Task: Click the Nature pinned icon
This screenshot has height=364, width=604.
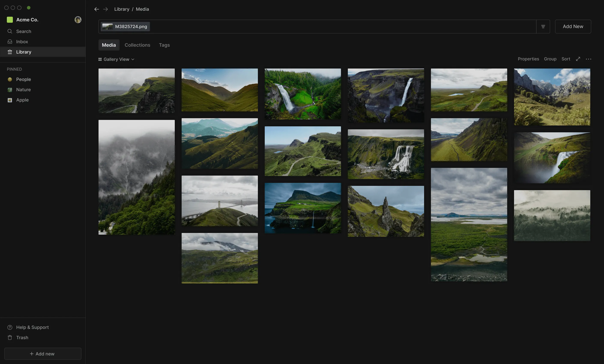Action: [10, 90]
